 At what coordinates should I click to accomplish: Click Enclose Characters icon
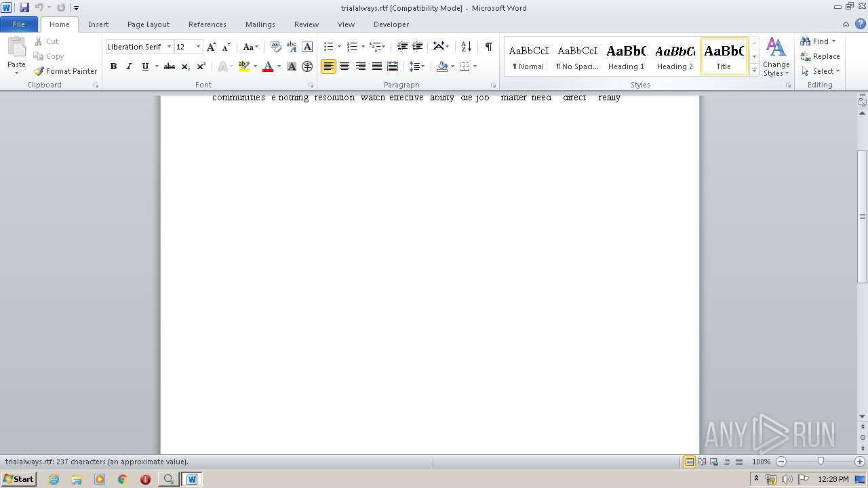[307, 66]
